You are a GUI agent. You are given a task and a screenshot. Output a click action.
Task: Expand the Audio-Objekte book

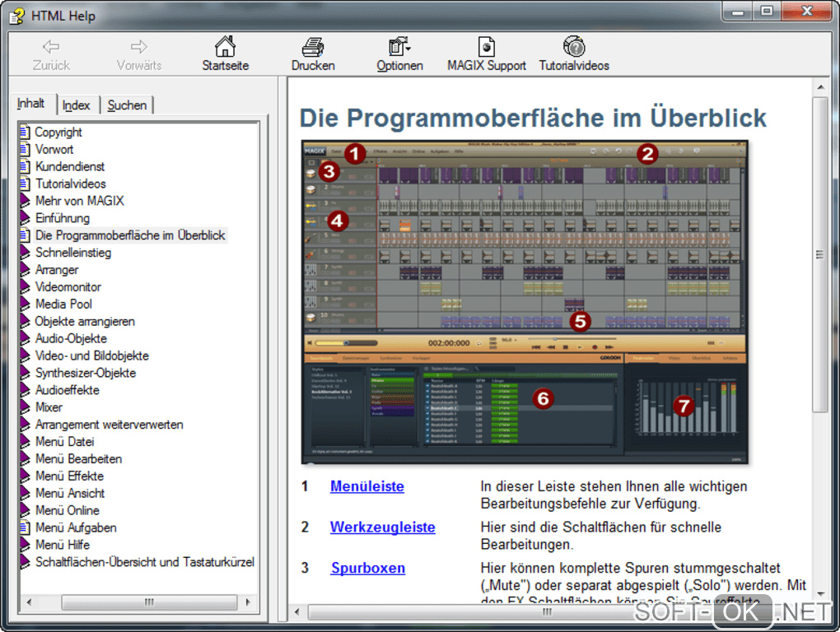click(25, 338)
